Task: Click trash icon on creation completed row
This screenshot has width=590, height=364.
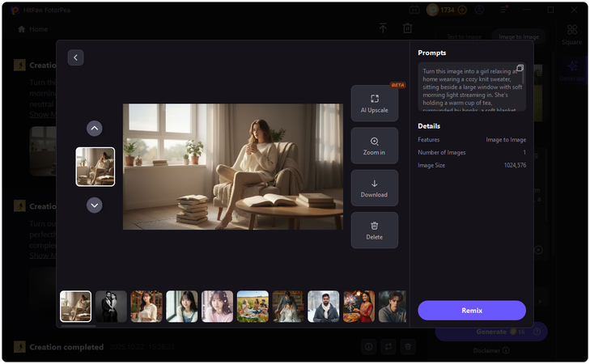Action: pos(408,347)
